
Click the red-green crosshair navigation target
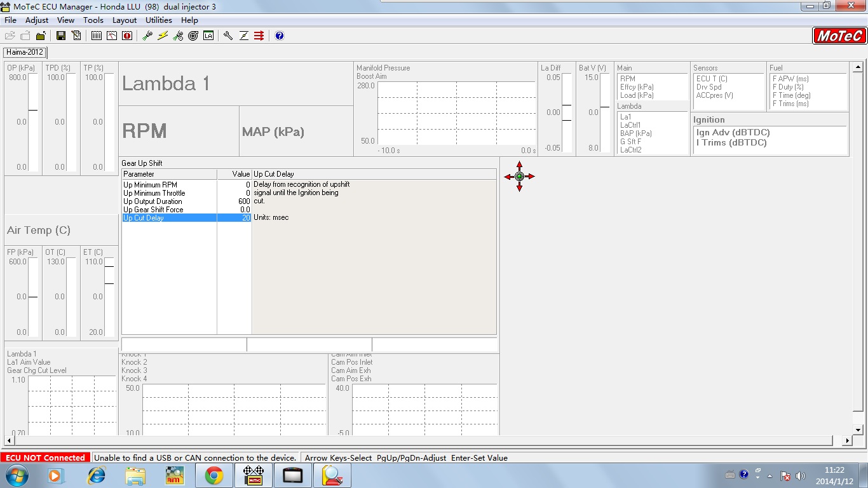(519, 176)
